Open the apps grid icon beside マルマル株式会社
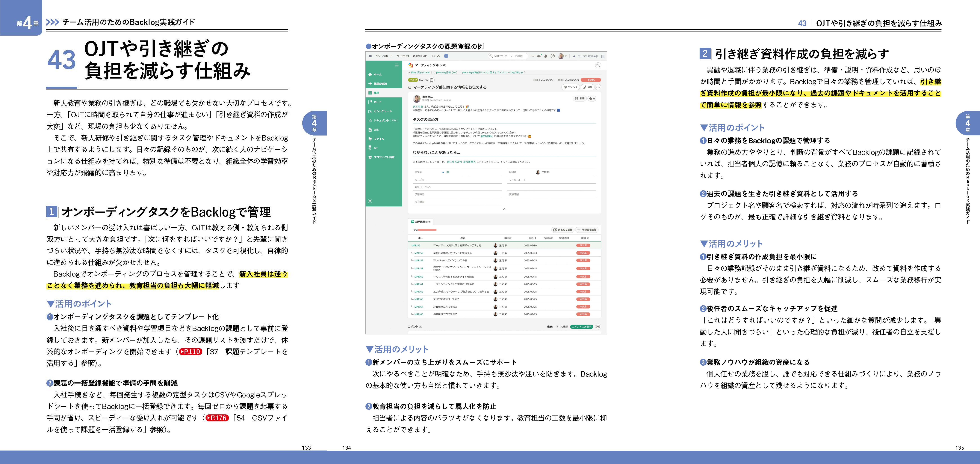 (603, 56)
